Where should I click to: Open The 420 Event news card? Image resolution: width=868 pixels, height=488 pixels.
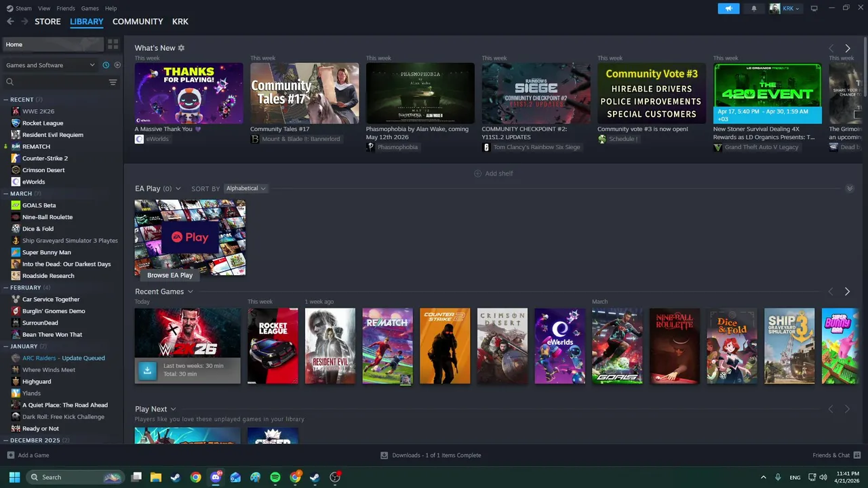click(768, 94)
